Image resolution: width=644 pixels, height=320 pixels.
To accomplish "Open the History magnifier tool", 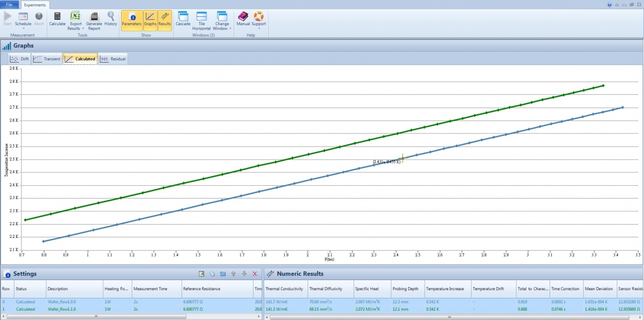I will (x=110, y=19).
